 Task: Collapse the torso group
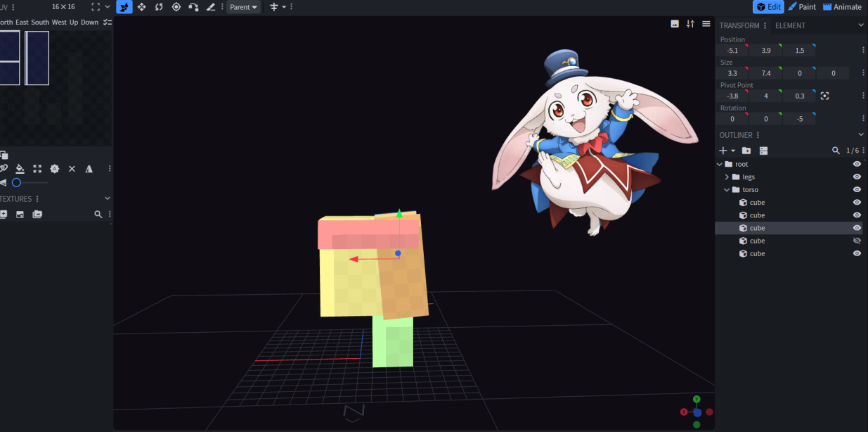click(x=727, y=189)
